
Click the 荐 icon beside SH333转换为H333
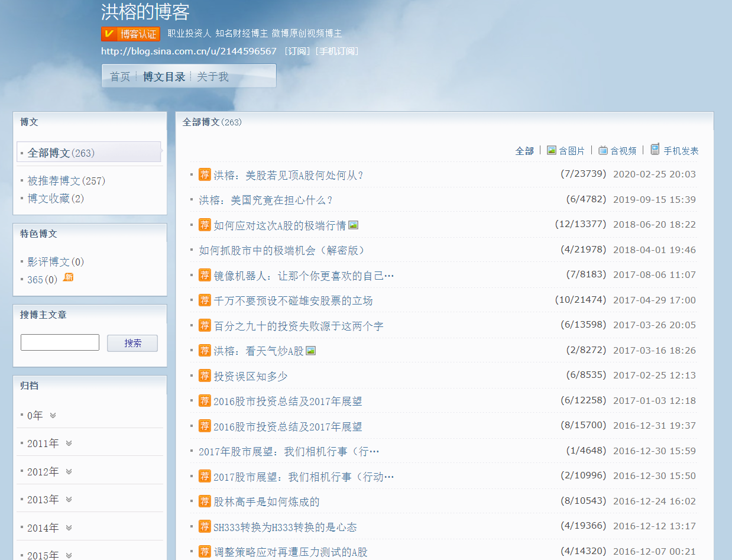click(x=205, y=526)
